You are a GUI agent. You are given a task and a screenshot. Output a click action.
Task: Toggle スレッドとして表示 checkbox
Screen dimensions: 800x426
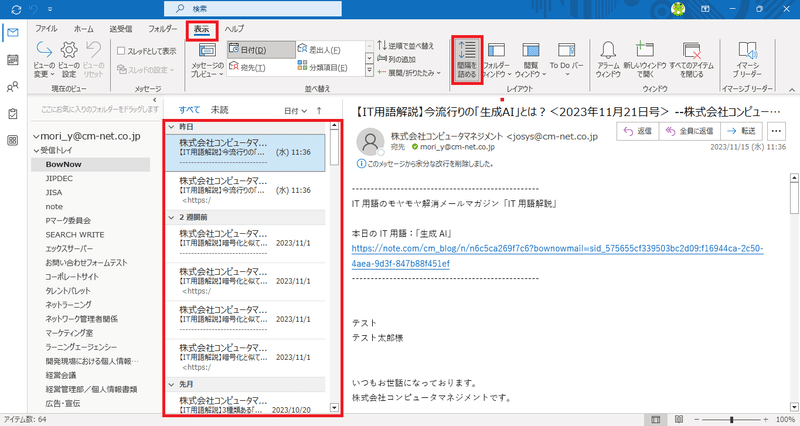[x=121, y=51]
